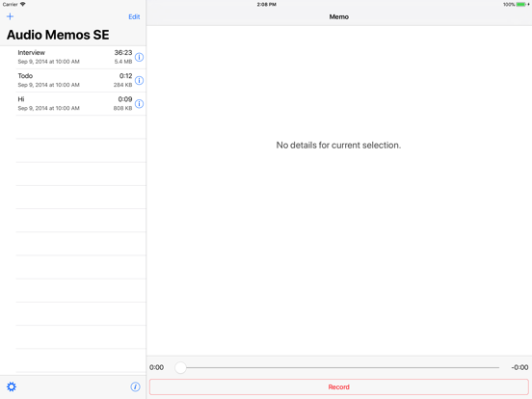Click the 36:23 duration of Interview
Image resolution: width=532 pixels, height=399 pixels.
pos(123,53)
